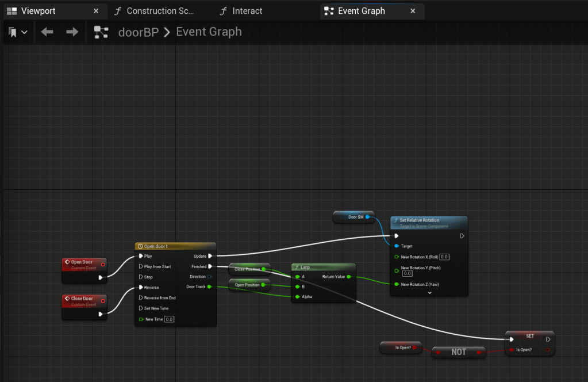588x382 pixels.
Task: Click the Stop exec pin on the timeline
Action: pos(141,277)
